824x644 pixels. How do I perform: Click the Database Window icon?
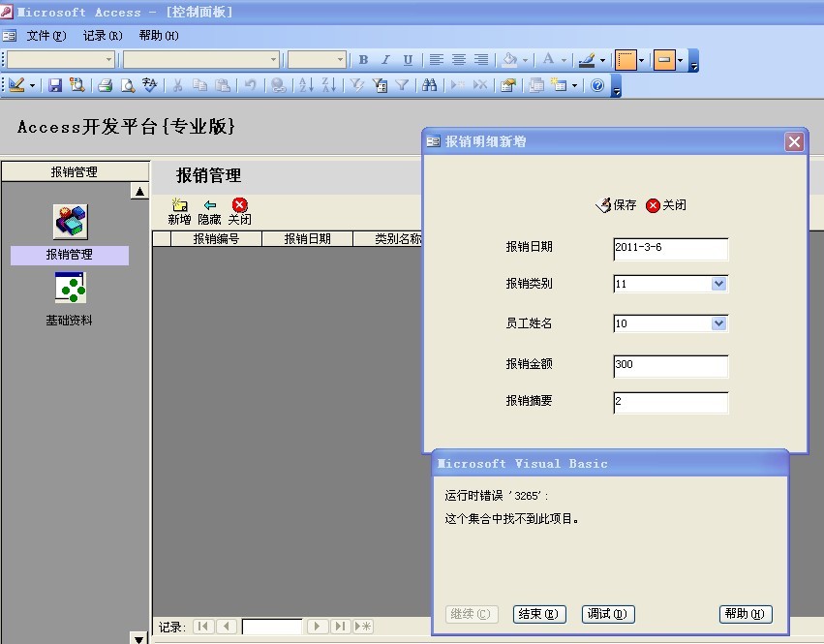536,85
